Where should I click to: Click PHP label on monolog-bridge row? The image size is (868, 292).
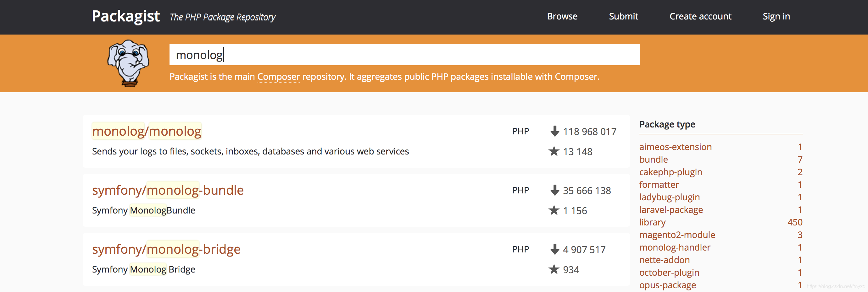point(520,249)
